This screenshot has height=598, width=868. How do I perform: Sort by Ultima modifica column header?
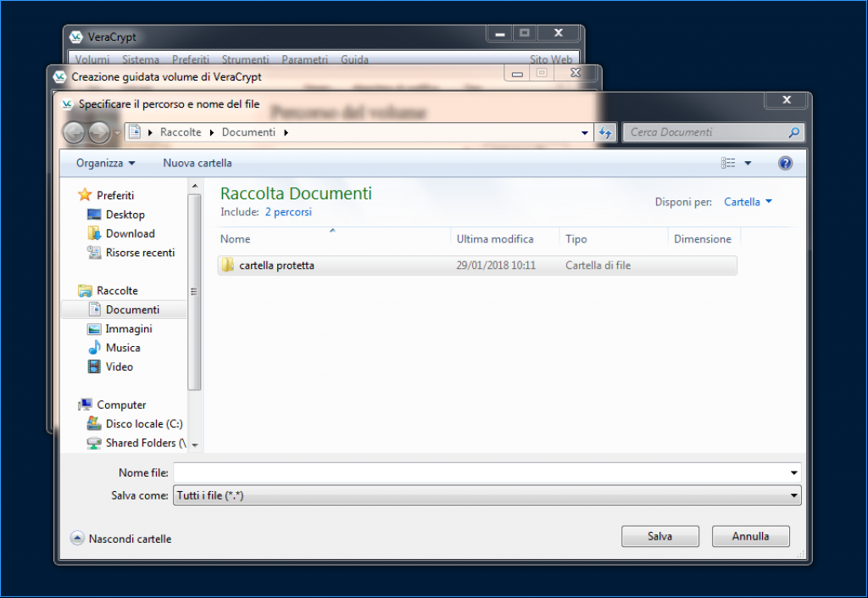coord(495,239)
